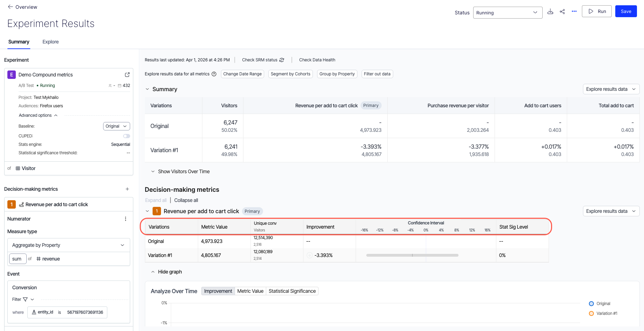Open the Numerator vertical dots menu

126,219
